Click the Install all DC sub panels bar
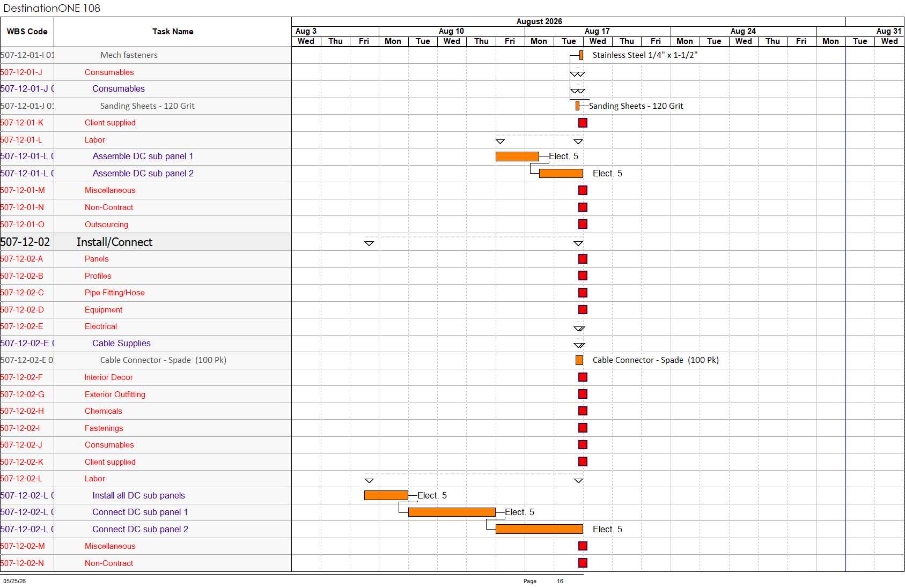 [386, 495]
